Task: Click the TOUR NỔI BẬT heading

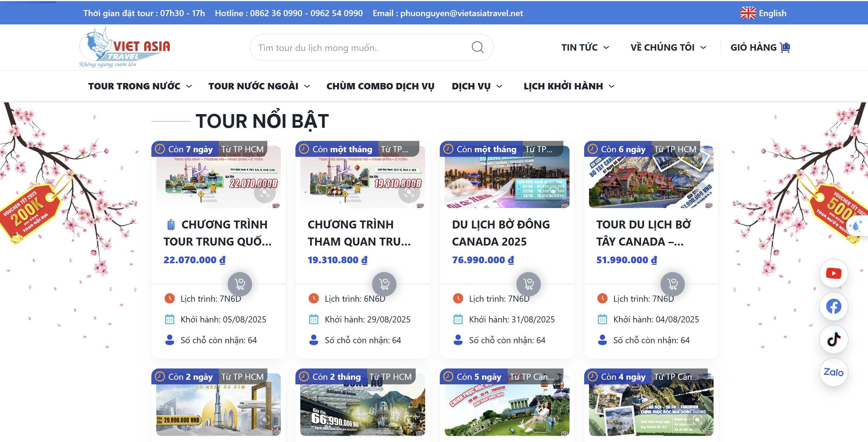Action: 262,121
